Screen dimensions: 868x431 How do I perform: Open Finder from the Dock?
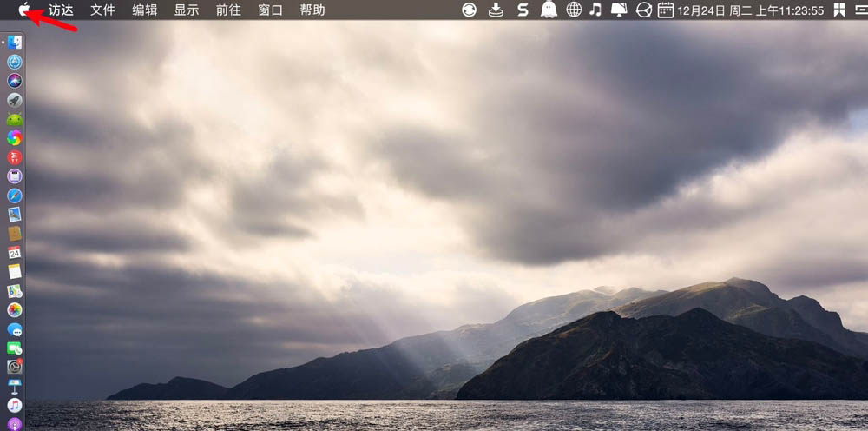(x=15, y=42)
